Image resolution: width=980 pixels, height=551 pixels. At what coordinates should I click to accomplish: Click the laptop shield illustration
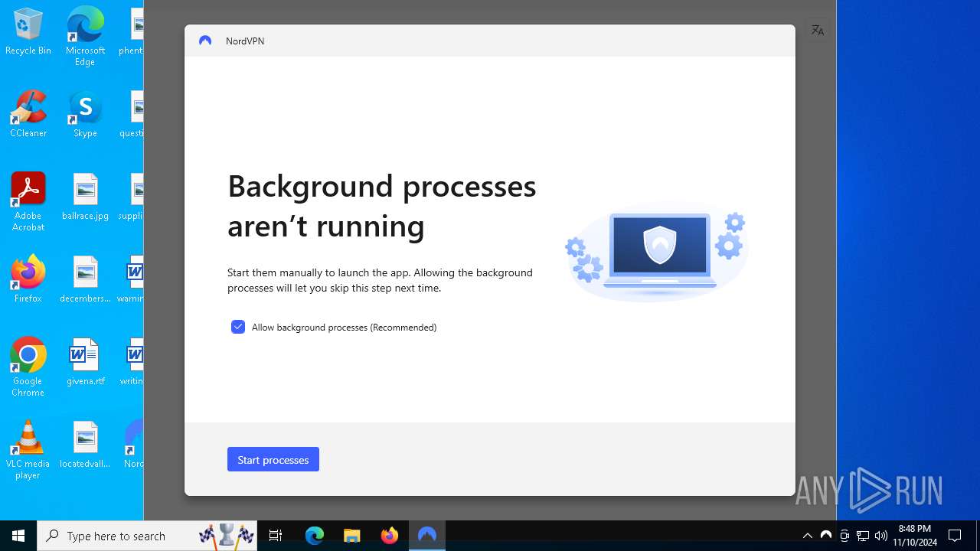(x=656, y=253)
